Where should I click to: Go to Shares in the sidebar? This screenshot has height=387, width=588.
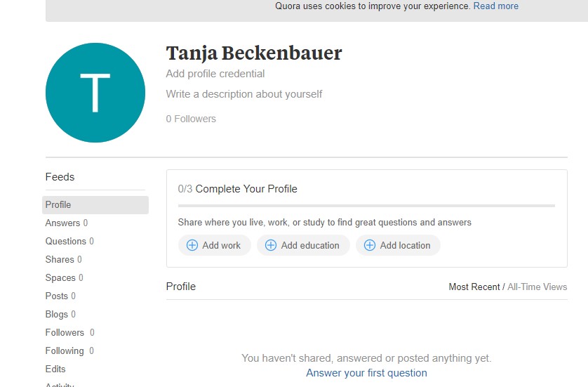[63, 259]
